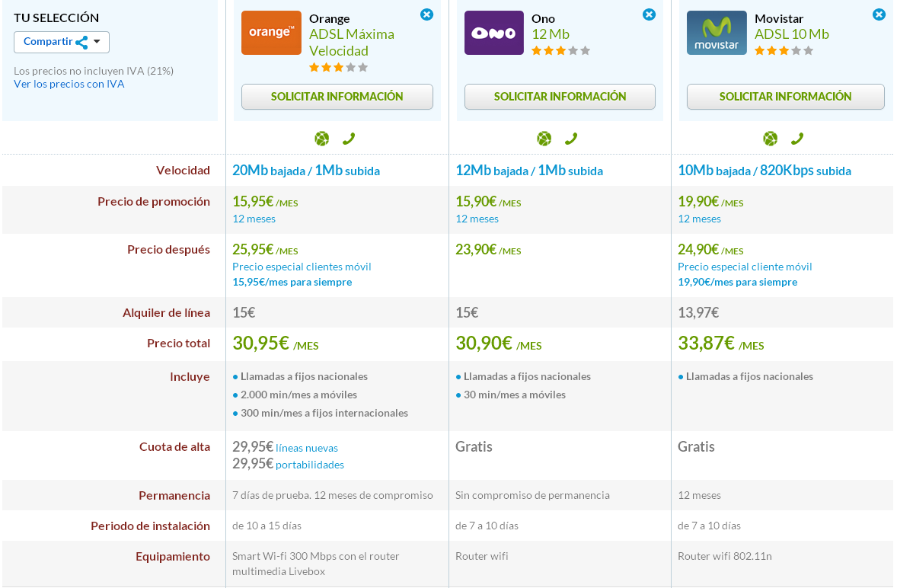
Task: Remove Orange plan with its close icon
Action: pyautogui.click(x=426, y=15)
